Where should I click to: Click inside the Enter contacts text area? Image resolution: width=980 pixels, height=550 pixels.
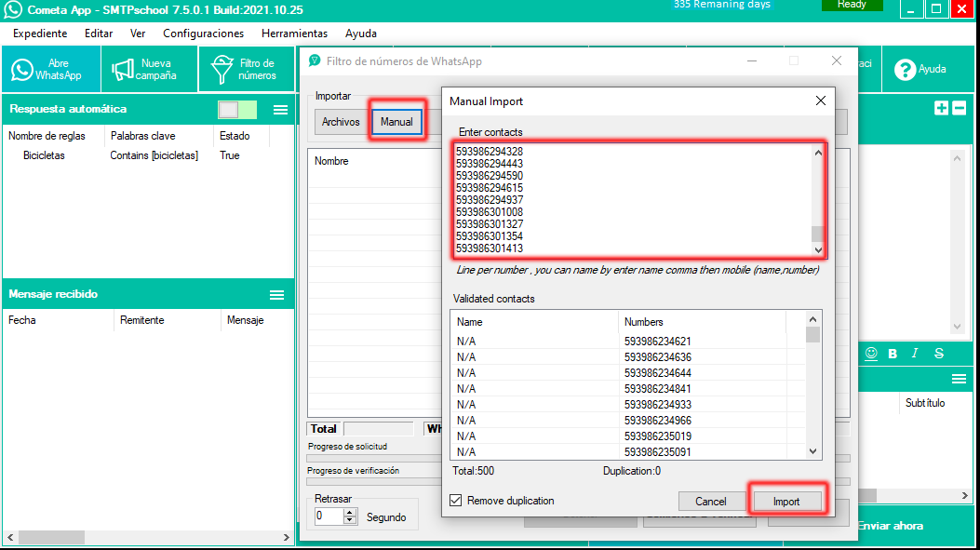tap(631, 199)
